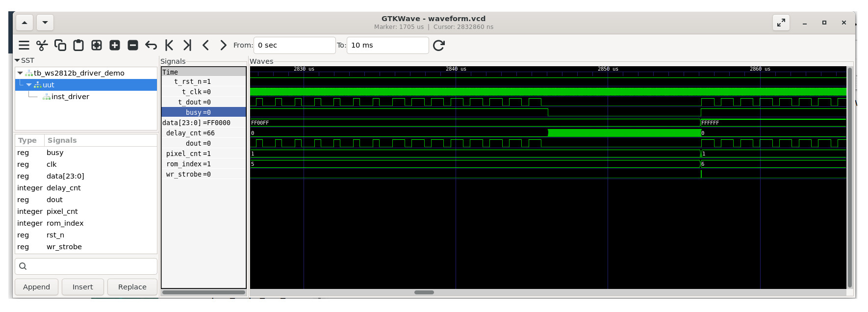Collapse the uut tree node

[x=29, y=85]
